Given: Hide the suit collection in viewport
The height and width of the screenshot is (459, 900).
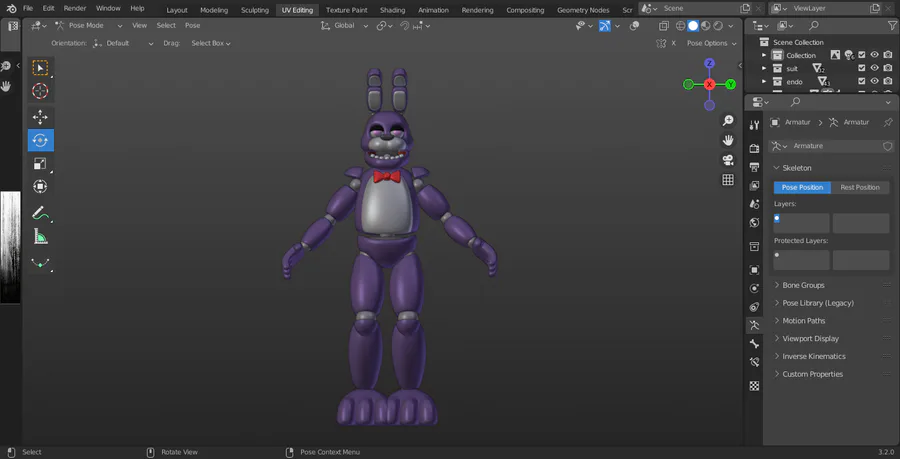Looking at the screenshot, I should [874, 68].
